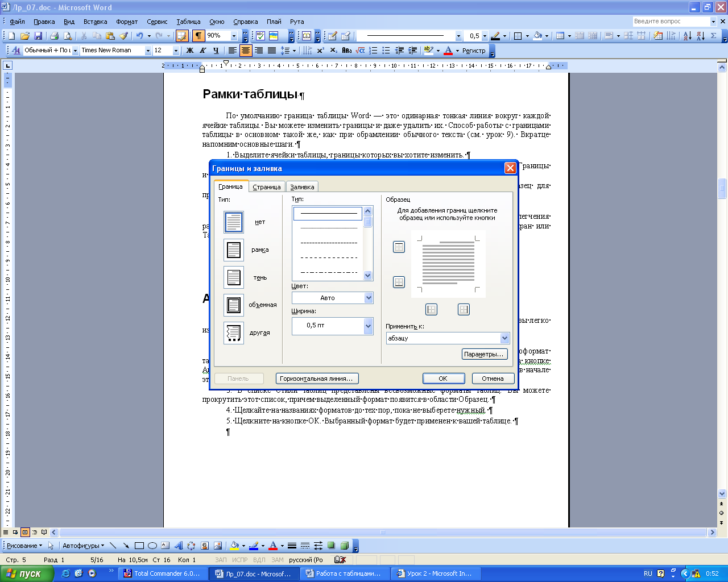Image resolution: width=728 pixels, height=582 pixels.
Task: Click the bulleted list icon
Action: point(386,51)
